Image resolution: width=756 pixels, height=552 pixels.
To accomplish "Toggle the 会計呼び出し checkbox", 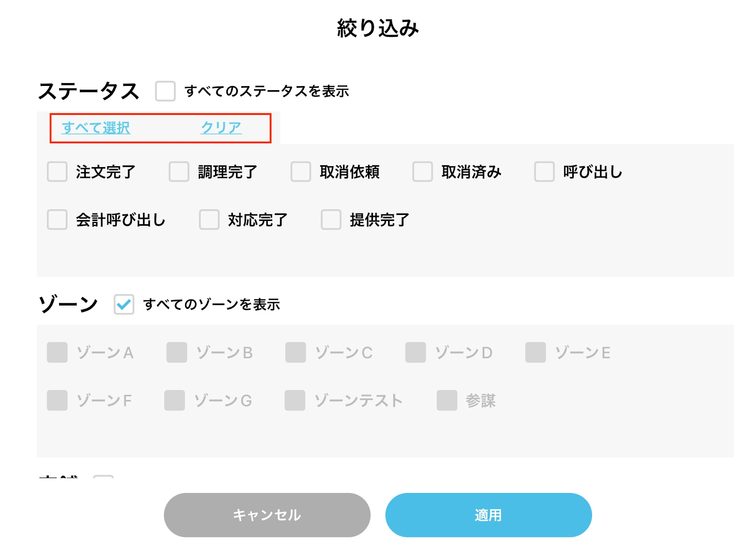I will coord(57,220).
